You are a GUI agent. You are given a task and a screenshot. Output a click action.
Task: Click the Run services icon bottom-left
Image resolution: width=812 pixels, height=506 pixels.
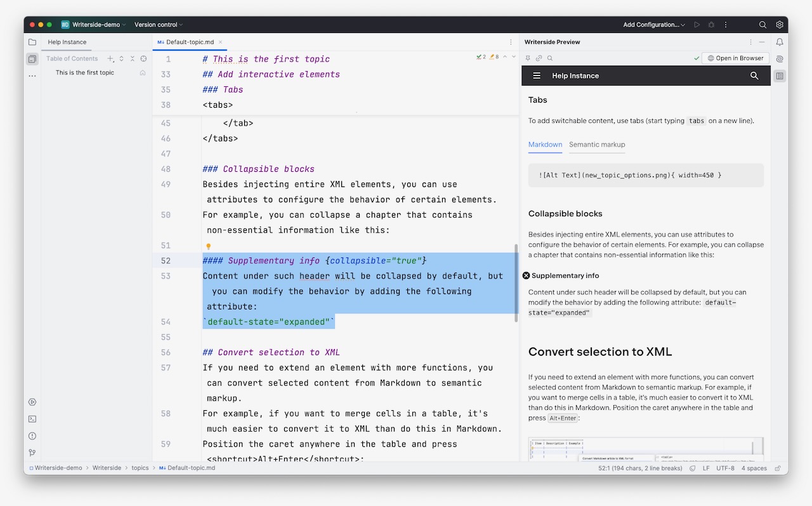pos(32,401)
